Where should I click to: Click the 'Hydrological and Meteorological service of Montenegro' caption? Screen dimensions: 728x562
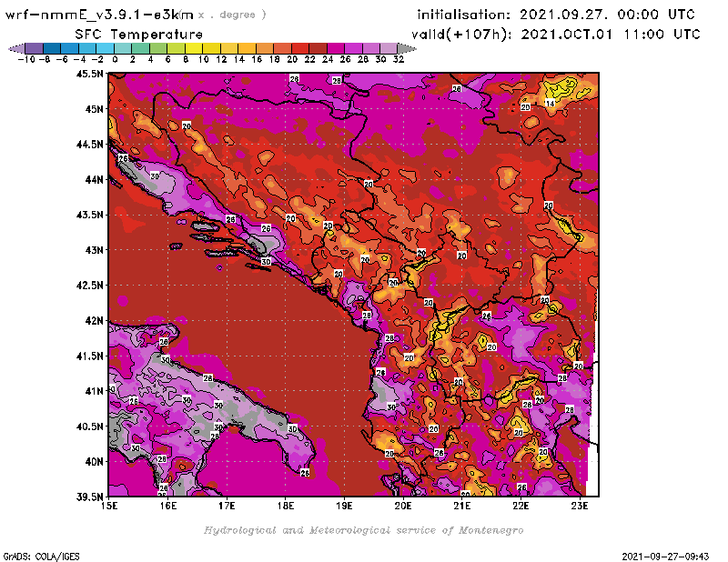363,530
